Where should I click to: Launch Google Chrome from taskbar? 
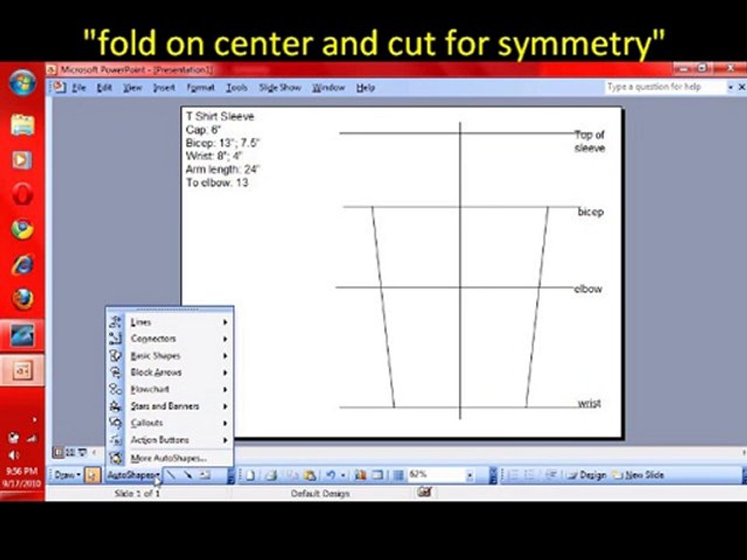pyautogui.click(x=23, y=230)
